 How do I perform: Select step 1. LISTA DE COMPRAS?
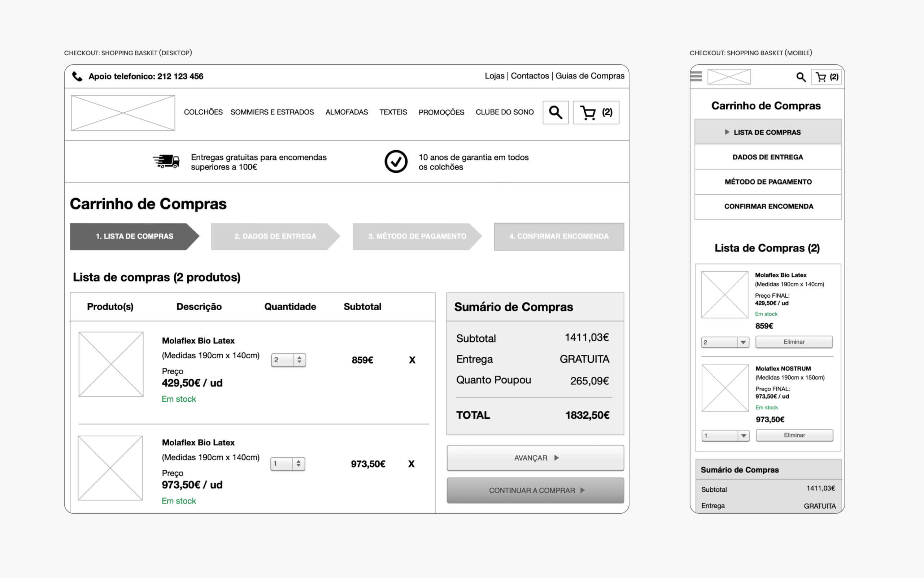tap(134, 237)
